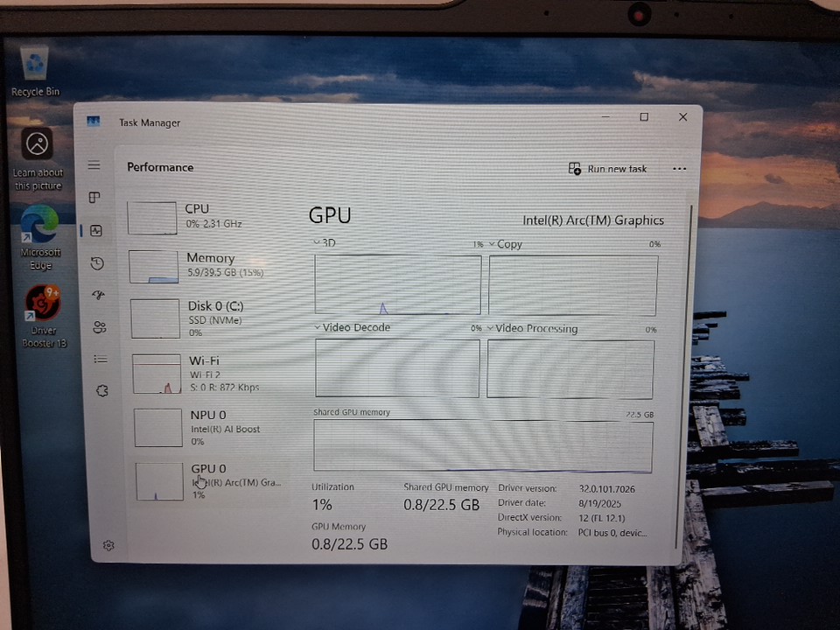840x630 pixels.
Task: Open Task Manager Settings gear icon
Action: tap(108, 545)
